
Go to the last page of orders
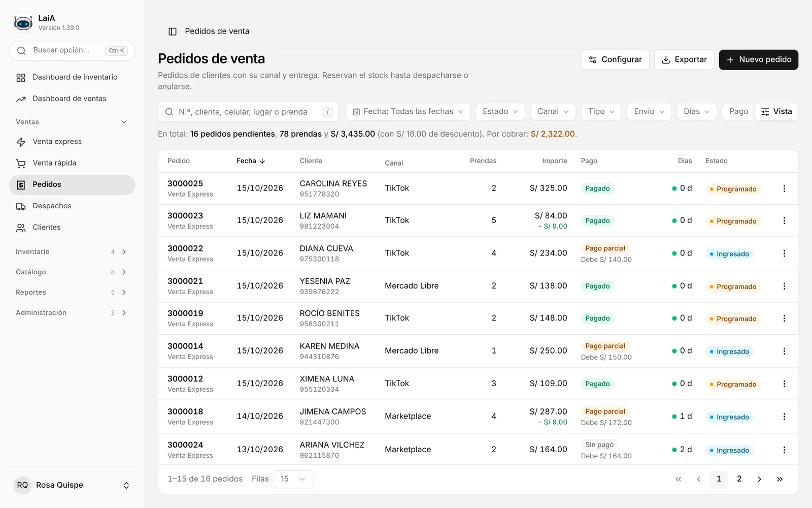point(780,479)
